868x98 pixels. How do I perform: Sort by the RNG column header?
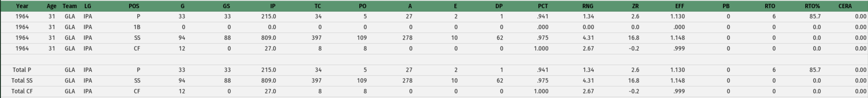tap(588, 6)
